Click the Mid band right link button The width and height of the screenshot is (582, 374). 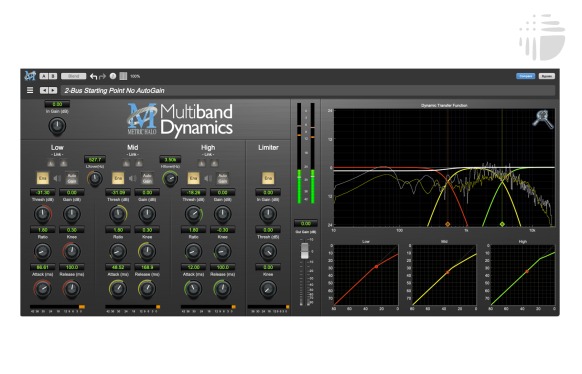tap(139, 163)
